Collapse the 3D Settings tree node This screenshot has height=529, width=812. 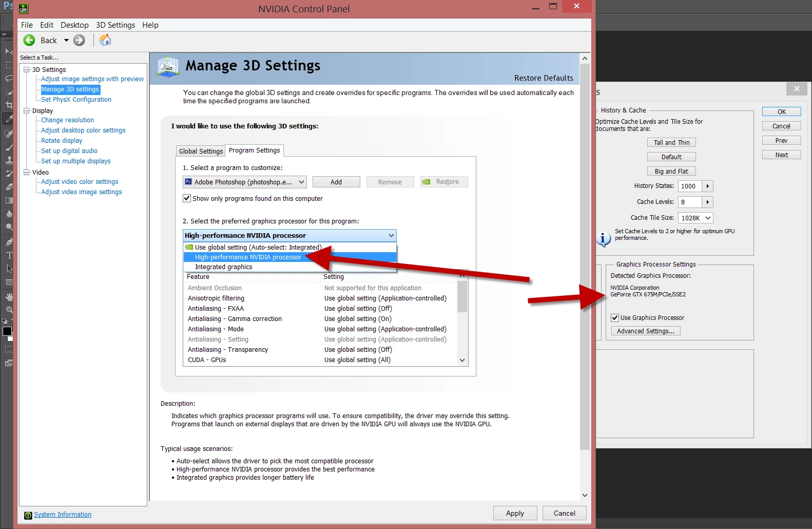click(27, 69)
